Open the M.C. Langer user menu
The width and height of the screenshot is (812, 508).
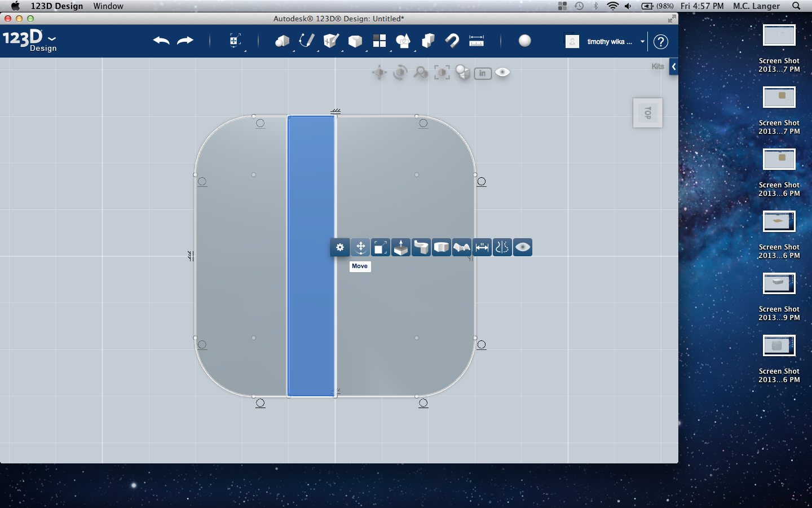pyautogui.click(x=756, y=6)
